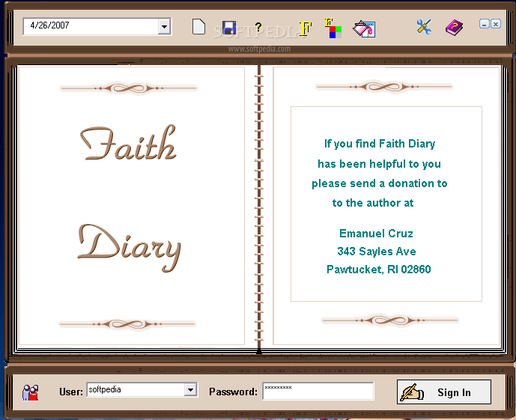Click the Sign In button
Screen dimensions: 516x420
[444, 392]
